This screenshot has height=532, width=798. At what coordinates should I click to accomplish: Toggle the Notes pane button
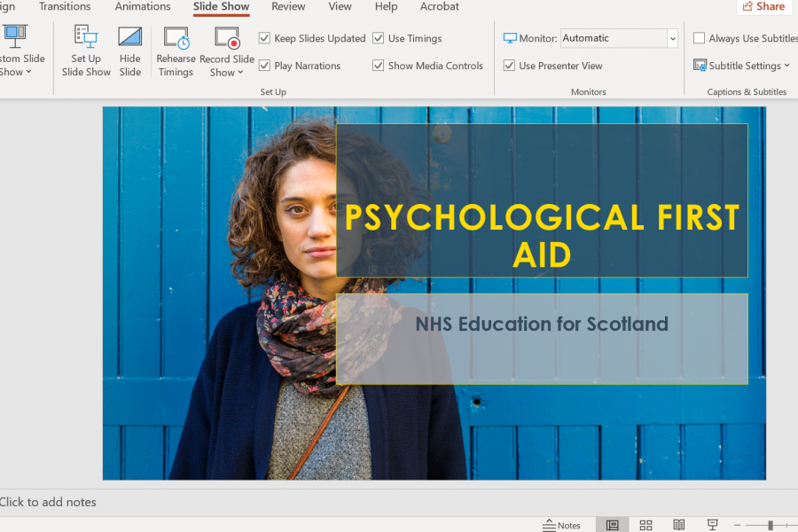tap(562, 525)
